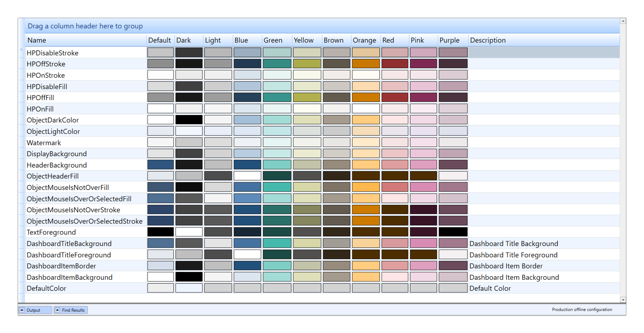The width and height of the screenshot is (644, 333).
Task: Click the arrow icon on Find Results
Action: pyautogui.click(x=57, y=310)
